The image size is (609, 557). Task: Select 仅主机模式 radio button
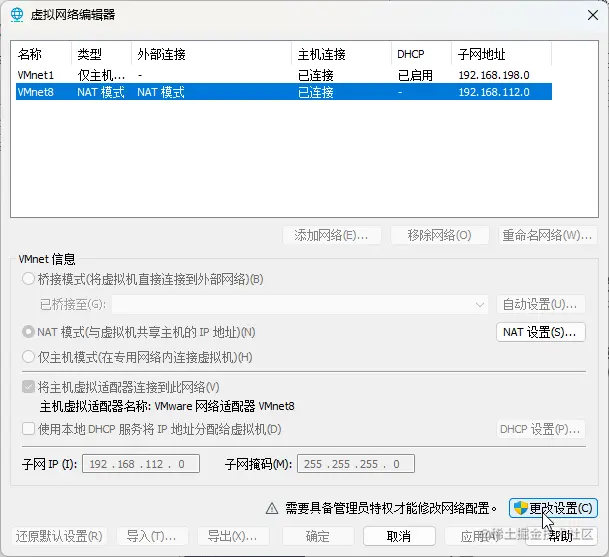coord(28,357)
